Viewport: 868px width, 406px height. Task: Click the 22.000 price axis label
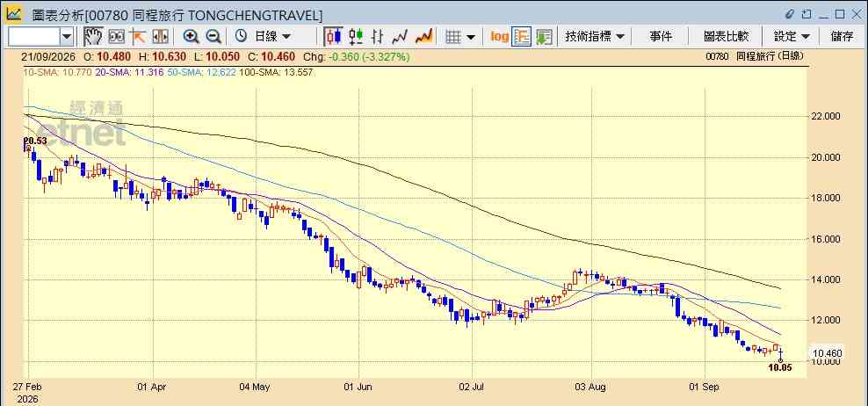point(825,116)
